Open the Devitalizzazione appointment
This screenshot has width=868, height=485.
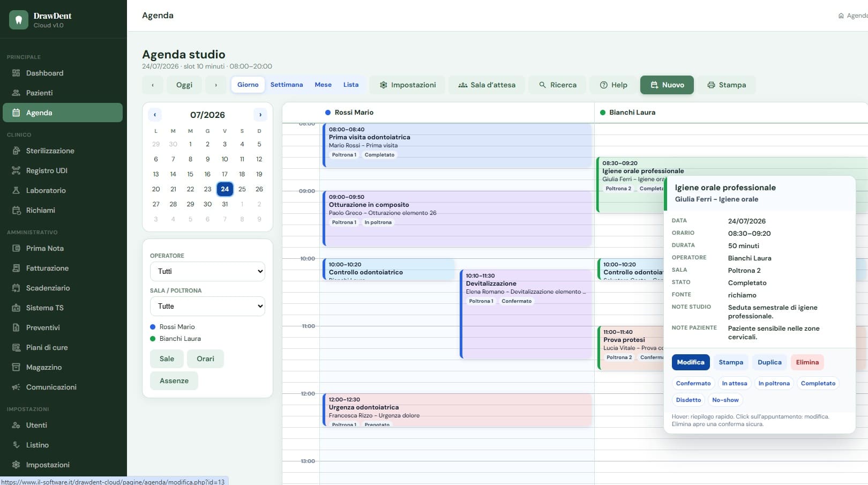(x=526, y=314)
